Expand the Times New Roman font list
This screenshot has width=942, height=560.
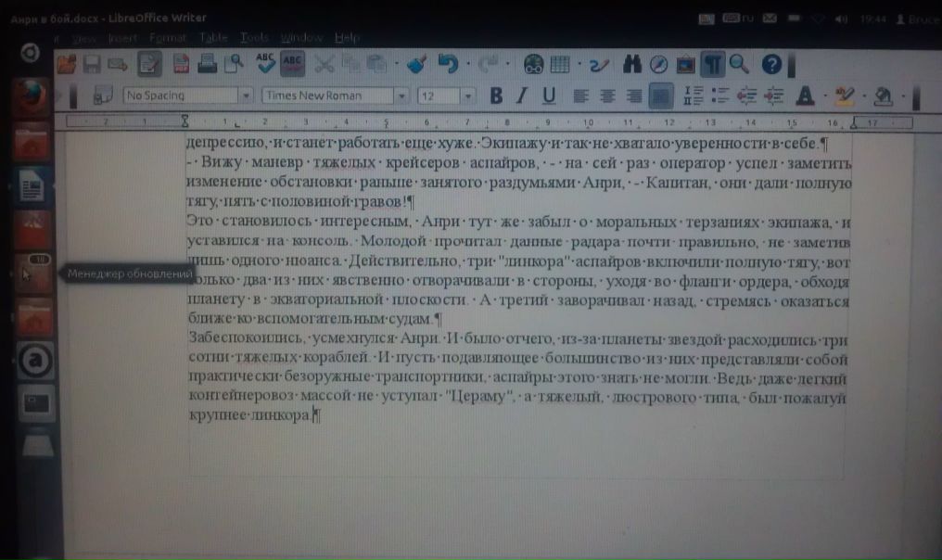click(x=401, y=95)
